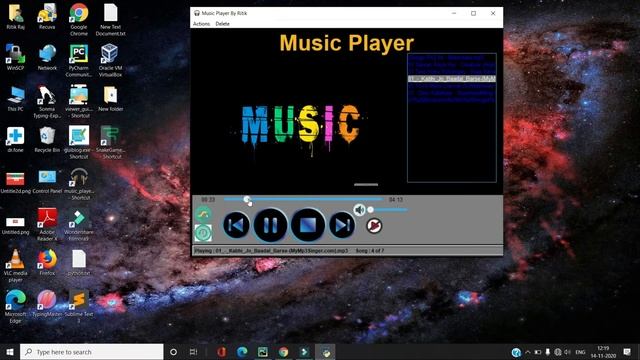Open the Actions menu
The height and width of the screenshot is (360, 640).
point(201,24)
